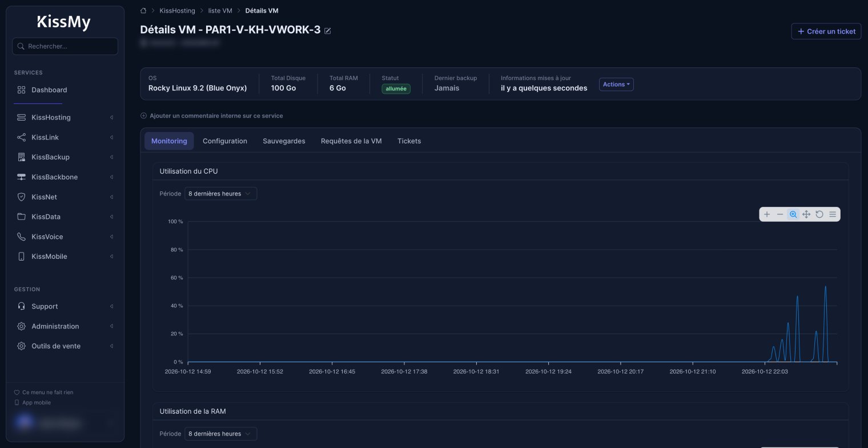This screenshot has width=868, height=448.
Task: Click the KissMobile smartphone icon
Action: tap(22, 257)
